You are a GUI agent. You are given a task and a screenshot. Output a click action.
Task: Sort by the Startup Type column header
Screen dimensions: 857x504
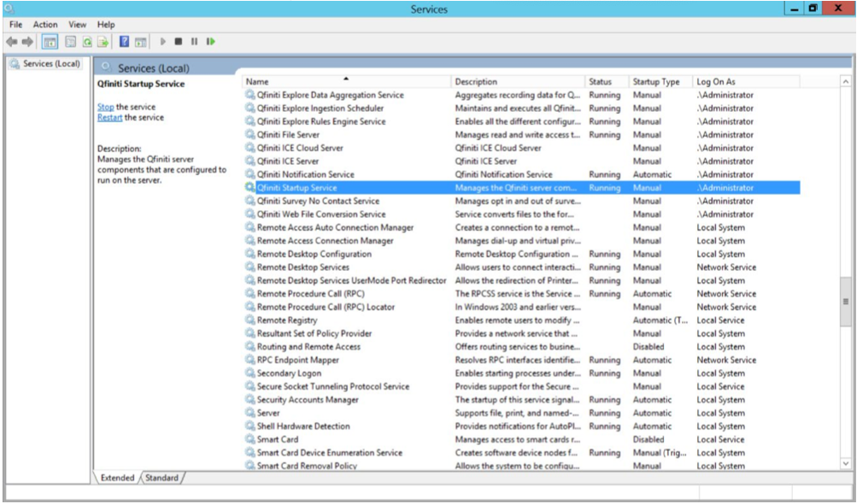[x=656, y=81]
